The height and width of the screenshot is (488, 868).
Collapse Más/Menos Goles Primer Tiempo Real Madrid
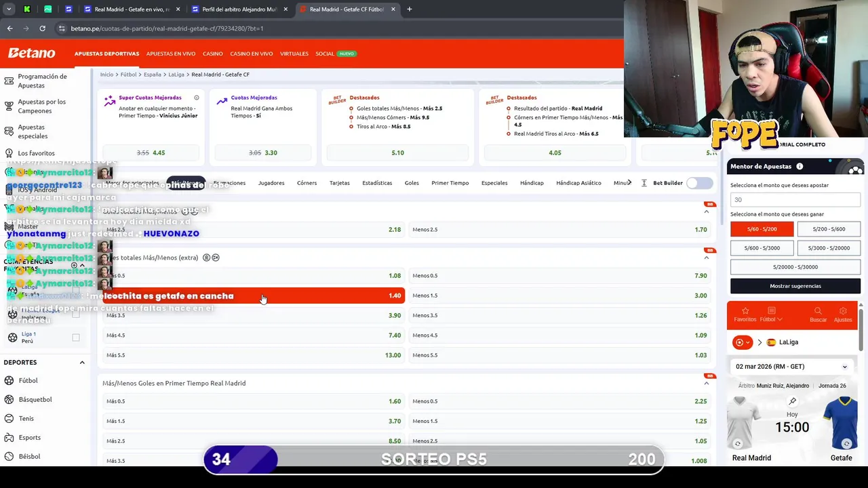tap(706, 383)
